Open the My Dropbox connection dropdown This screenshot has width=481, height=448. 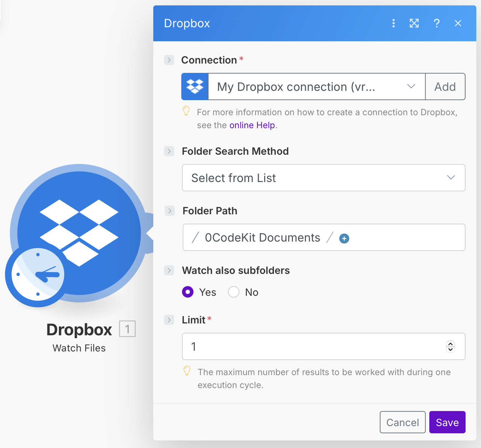pos(317,87)
